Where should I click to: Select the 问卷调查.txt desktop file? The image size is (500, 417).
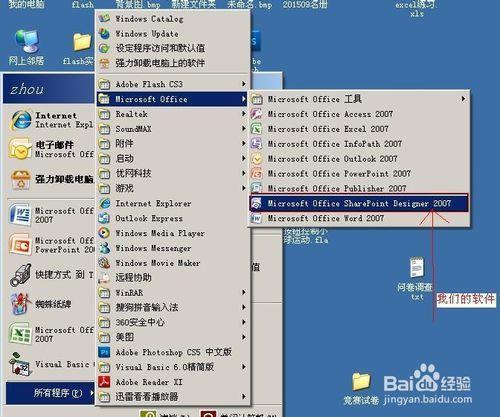417,278
